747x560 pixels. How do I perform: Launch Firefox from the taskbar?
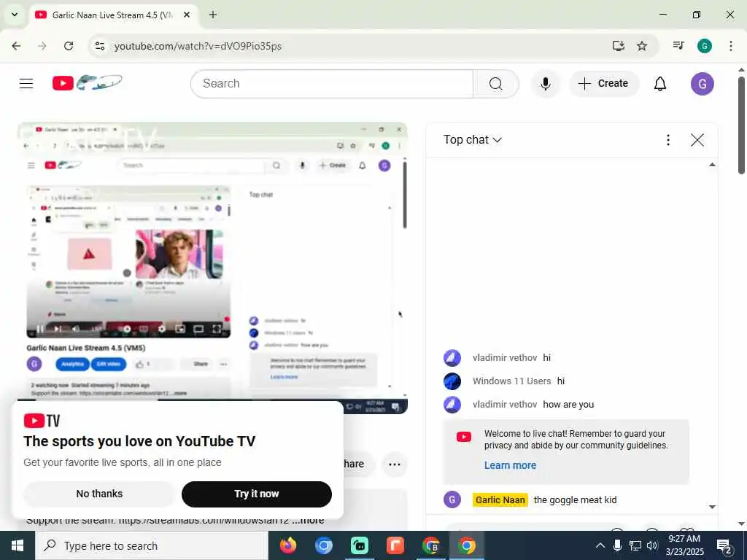[287, 545]
